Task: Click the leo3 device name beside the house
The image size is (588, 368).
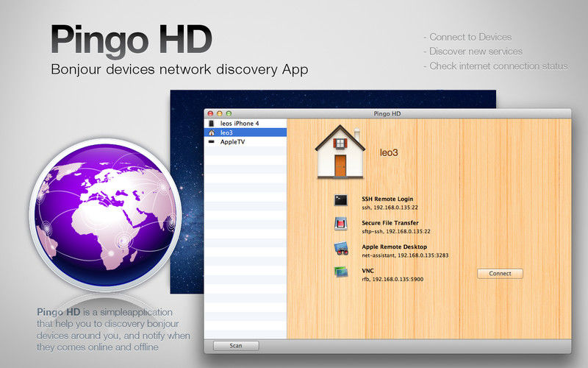Action: (x=389, y=152)
